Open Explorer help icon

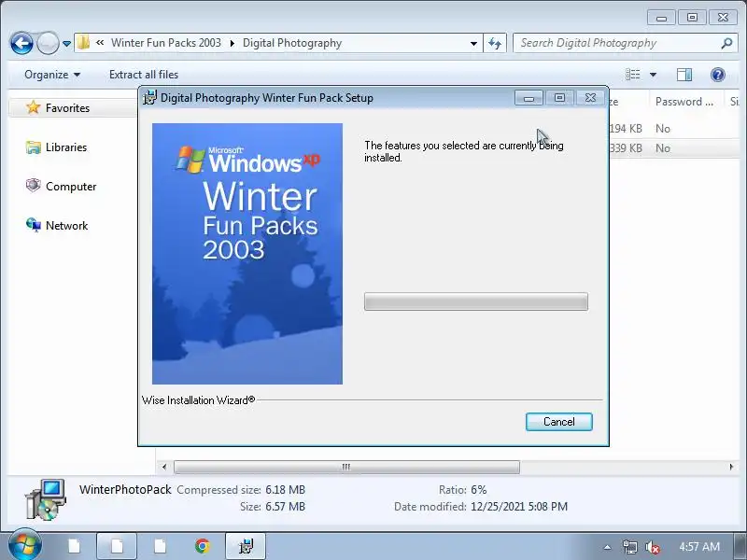click(x=717, y=75)
